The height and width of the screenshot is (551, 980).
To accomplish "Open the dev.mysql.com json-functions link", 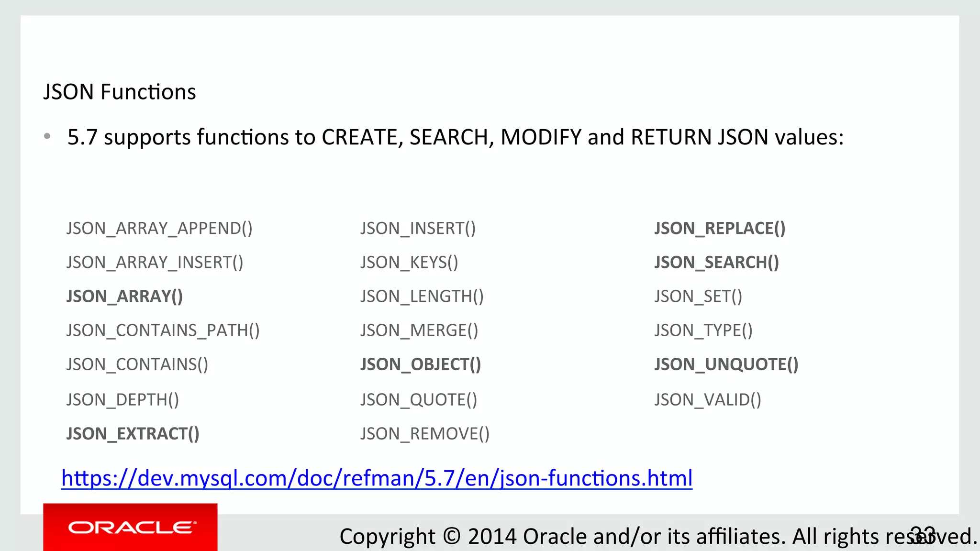I will 377,478.
